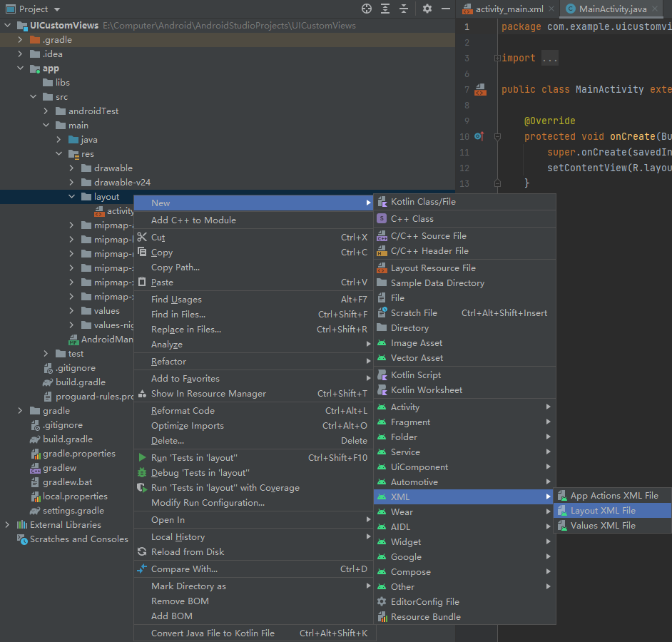The height and width of the screenshot is (642, 672).
Task: Select Reformat Code
Action: (253, 411)
